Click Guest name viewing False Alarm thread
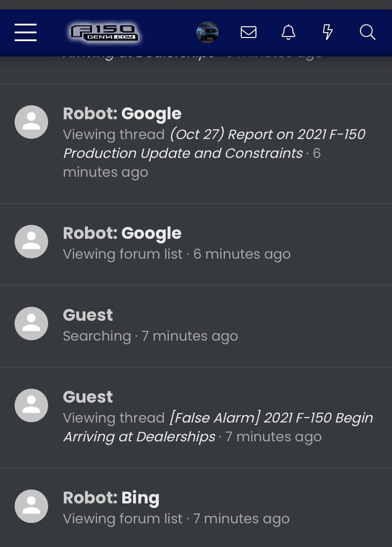Image resolution: width=392 pixels, height=547 pixels. 88,397
